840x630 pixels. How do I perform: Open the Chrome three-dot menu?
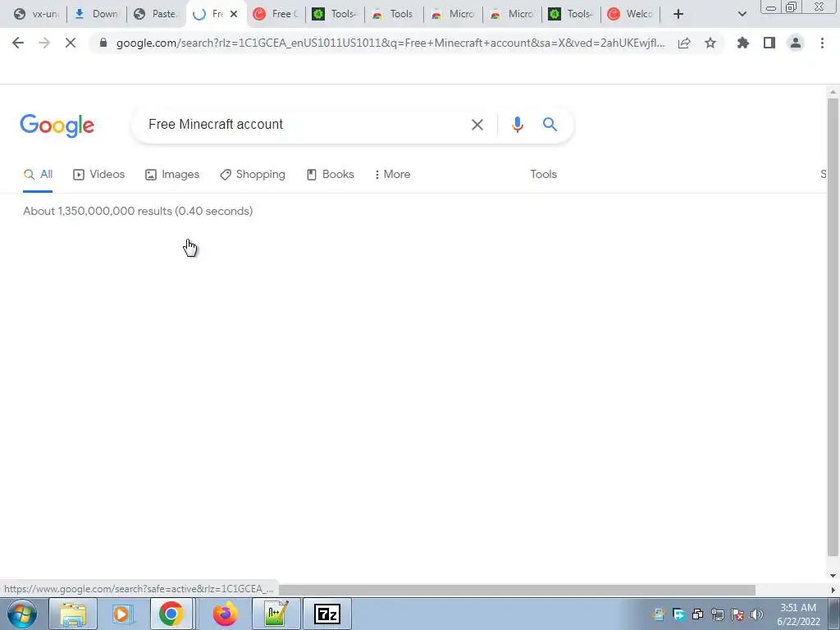(822, 43)
